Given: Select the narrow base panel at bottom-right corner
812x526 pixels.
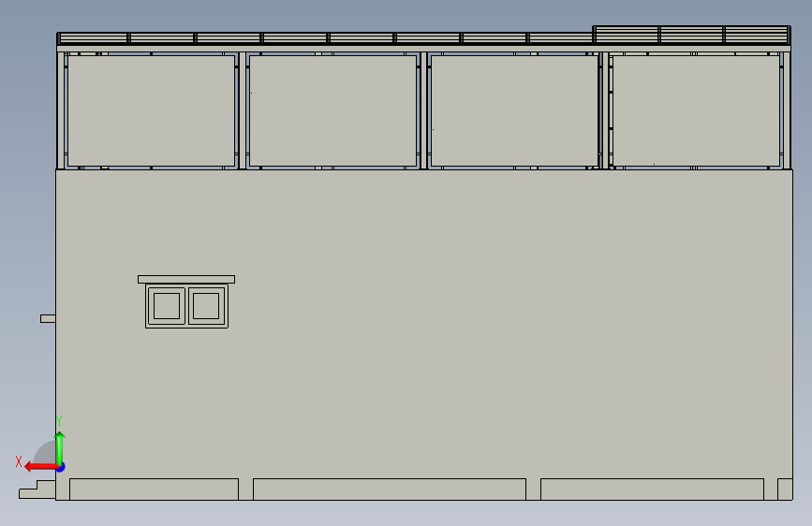Looking at the screenshot, I should point(785,489).
